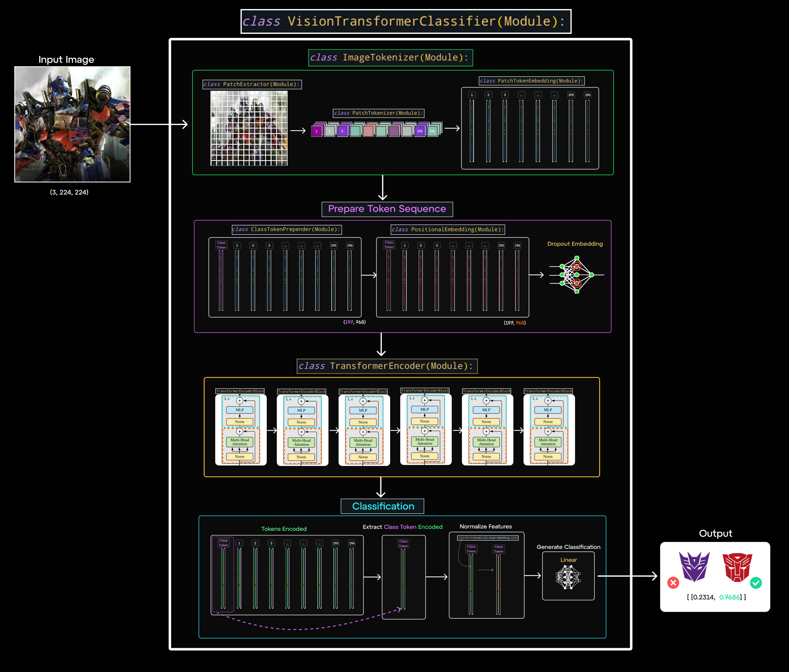Select purple patch token labeled 1 in PatchTokenizer
The image size is (789, 672).
[317, 131]
